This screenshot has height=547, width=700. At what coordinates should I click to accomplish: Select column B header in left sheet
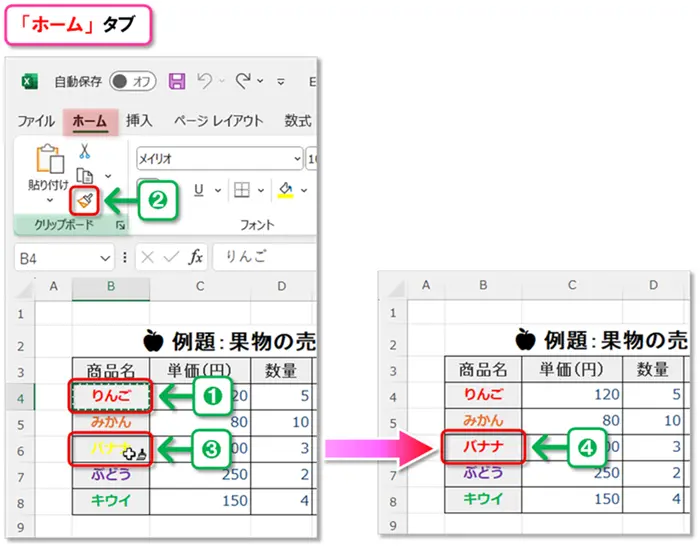(111, 287)
